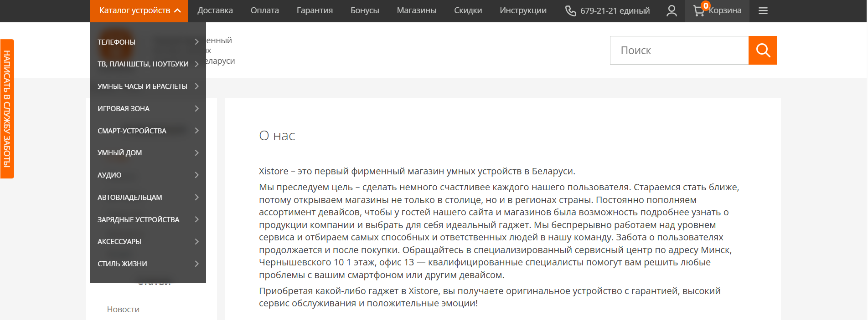
Task: Expand АУДИО submenu arrow
Action: pyautogui.click(x=197, y=175)
